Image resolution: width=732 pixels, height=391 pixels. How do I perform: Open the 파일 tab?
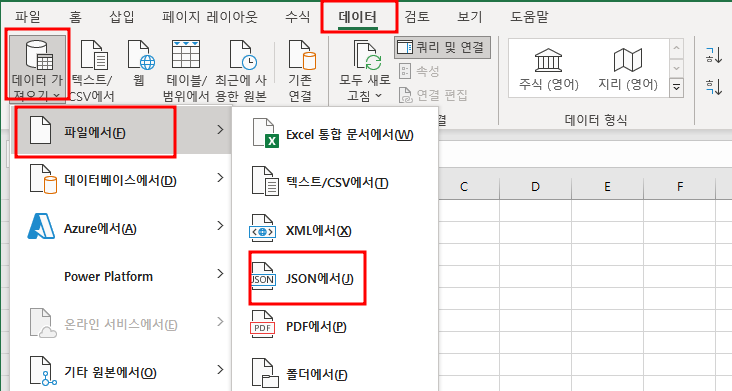[x=28, y=17]
